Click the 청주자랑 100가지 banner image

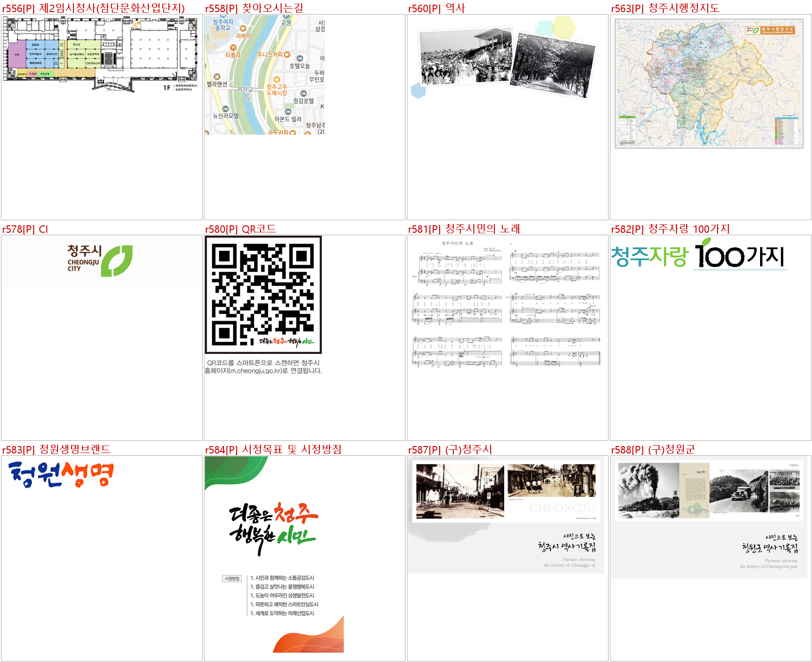699,254
